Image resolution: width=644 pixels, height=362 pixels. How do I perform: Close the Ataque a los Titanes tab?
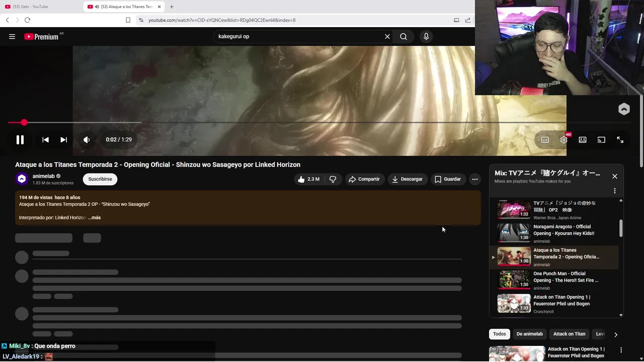pos(159,7)
